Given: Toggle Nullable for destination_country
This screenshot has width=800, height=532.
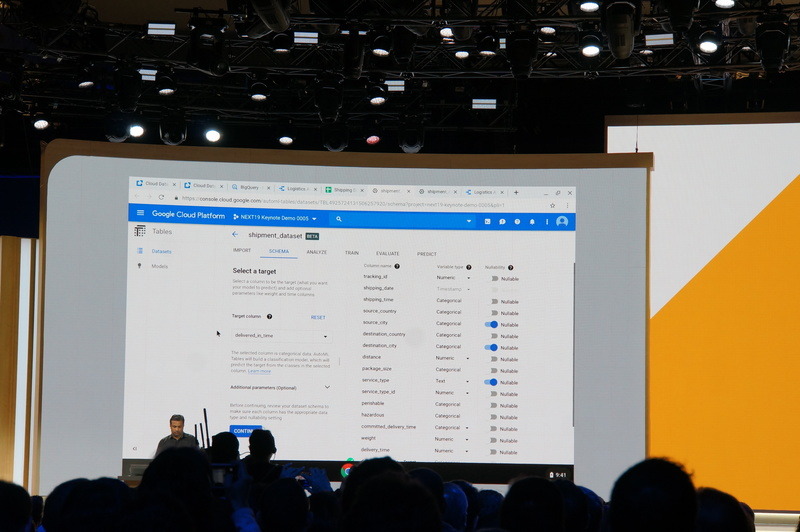Looking at the screenshot, I should (494, 336).
